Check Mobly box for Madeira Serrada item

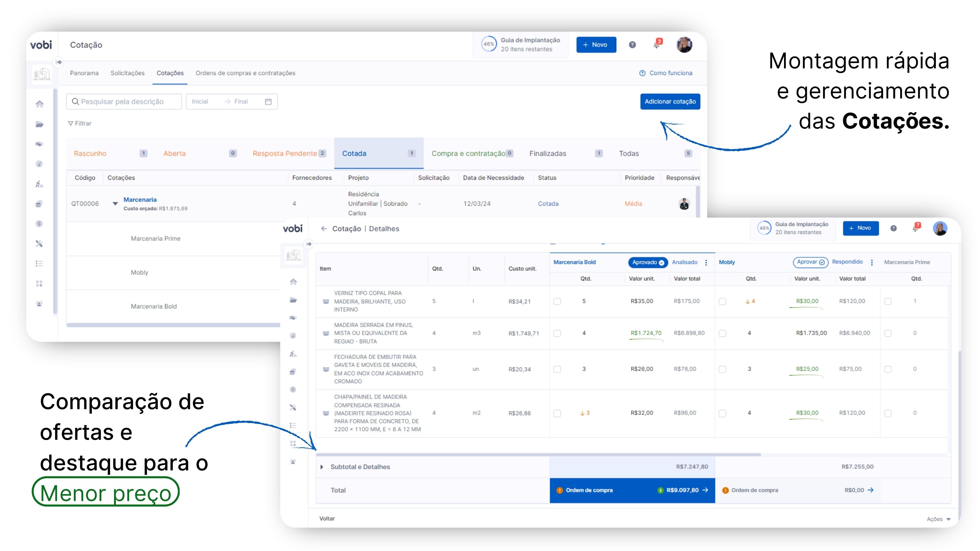722,333
